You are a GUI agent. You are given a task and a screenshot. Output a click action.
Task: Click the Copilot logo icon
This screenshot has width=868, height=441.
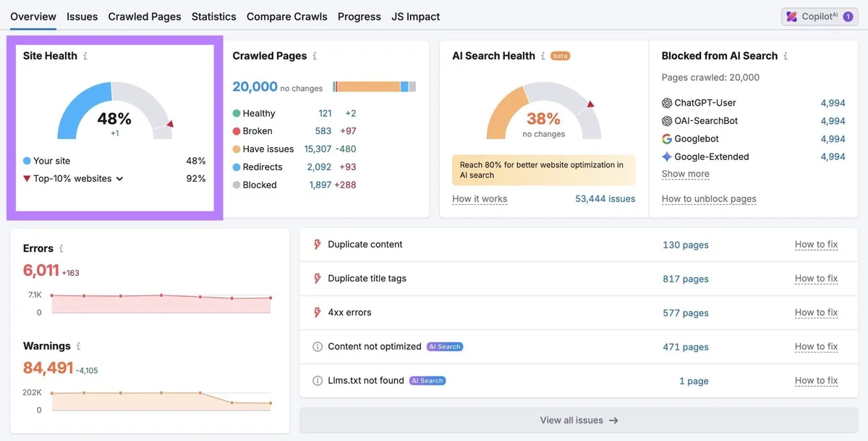[792, 16]
